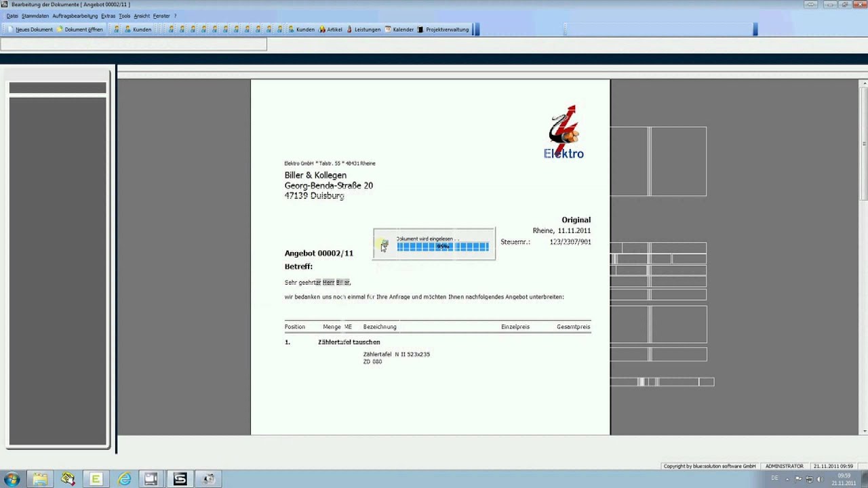
Task: Click the sender line Elektro GmbH Talstr. 55
Action: [x=330, y=163]
